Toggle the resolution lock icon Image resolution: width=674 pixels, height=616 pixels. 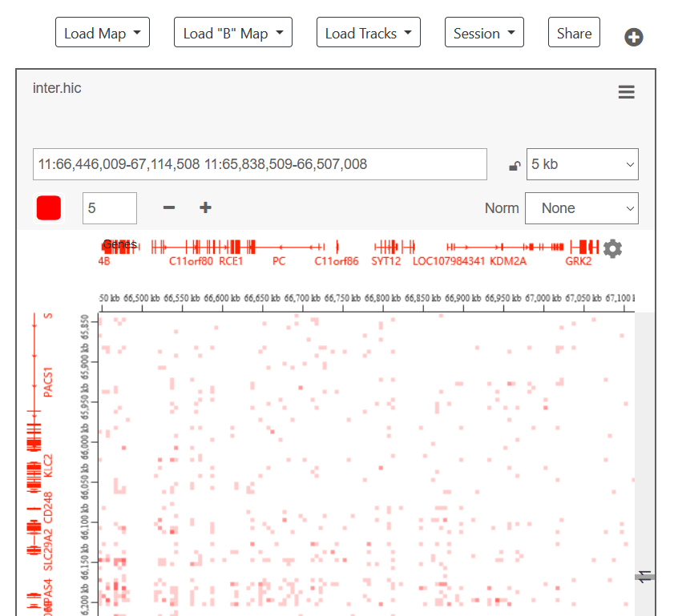[x=515, y=166]
